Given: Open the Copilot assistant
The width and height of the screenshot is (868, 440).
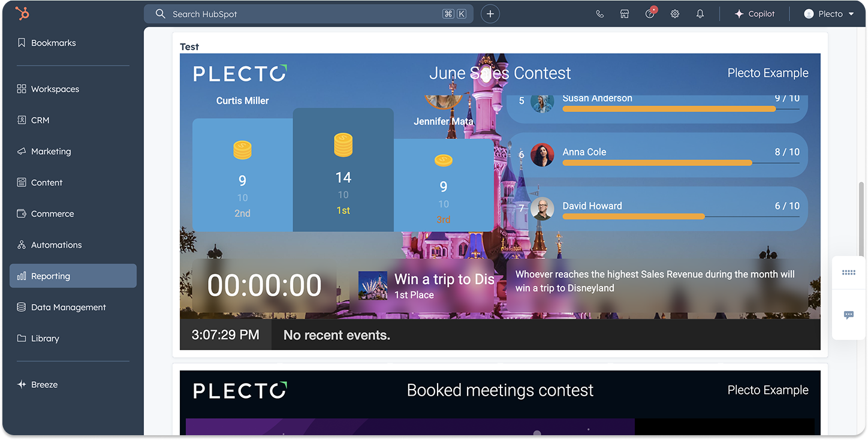Looking at the screenshot, I should [x=755, y=14].
